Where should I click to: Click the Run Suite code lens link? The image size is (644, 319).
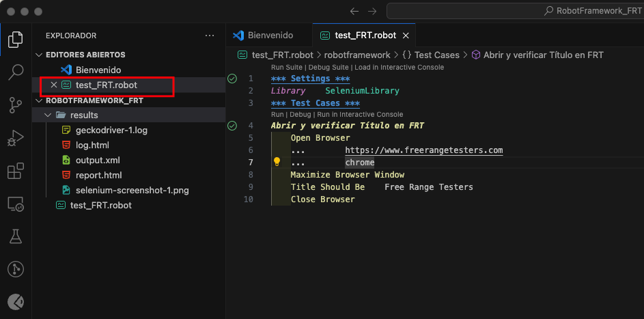[x=288, y=68]
